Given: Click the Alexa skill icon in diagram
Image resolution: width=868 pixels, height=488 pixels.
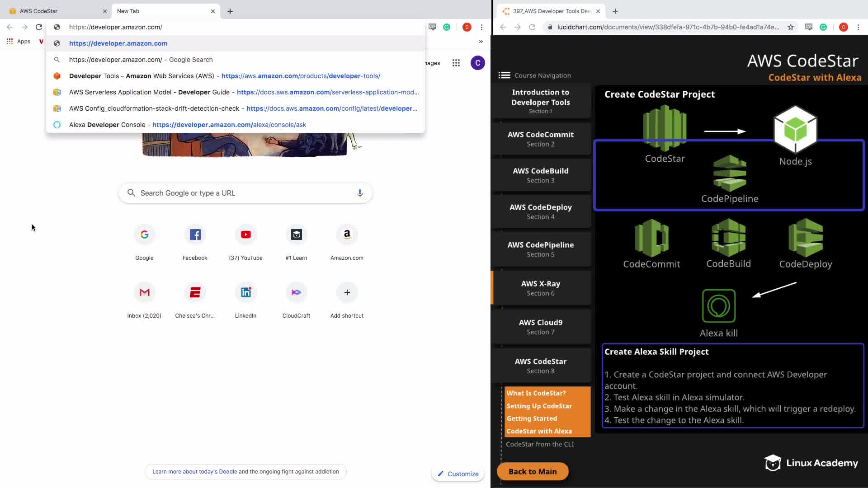Looking at the screenshot, I should click(718, 306).
